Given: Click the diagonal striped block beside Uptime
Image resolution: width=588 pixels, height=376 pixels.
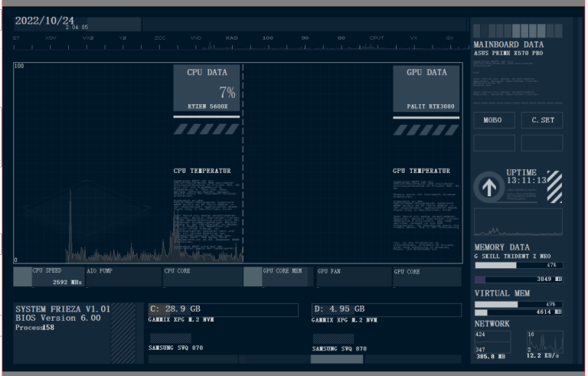Looking at the screenshot, I should 554,187.
